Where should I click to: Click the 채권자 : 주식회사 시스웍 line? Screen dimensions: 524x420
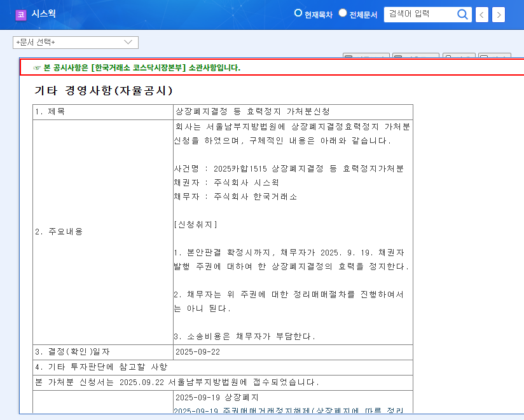coord(226,182)
